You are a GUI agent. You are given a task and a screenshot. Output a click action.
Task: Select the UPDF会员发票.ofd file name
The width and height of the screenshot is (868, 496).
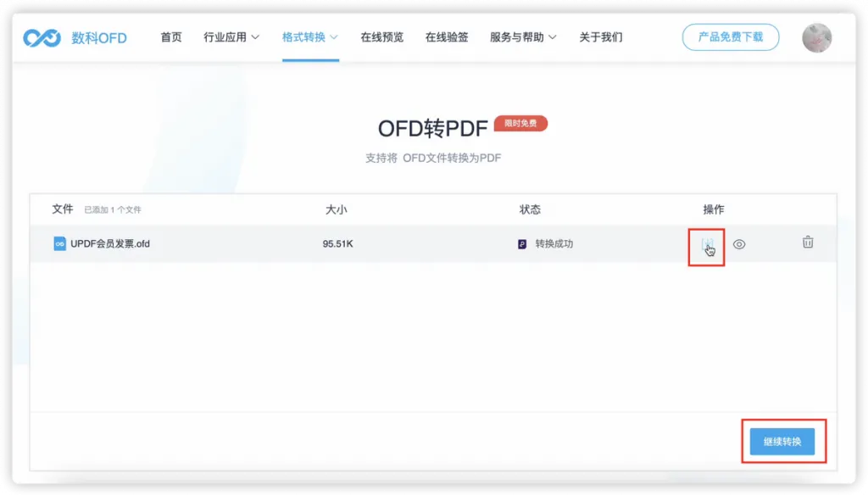[x=110, y=243]
